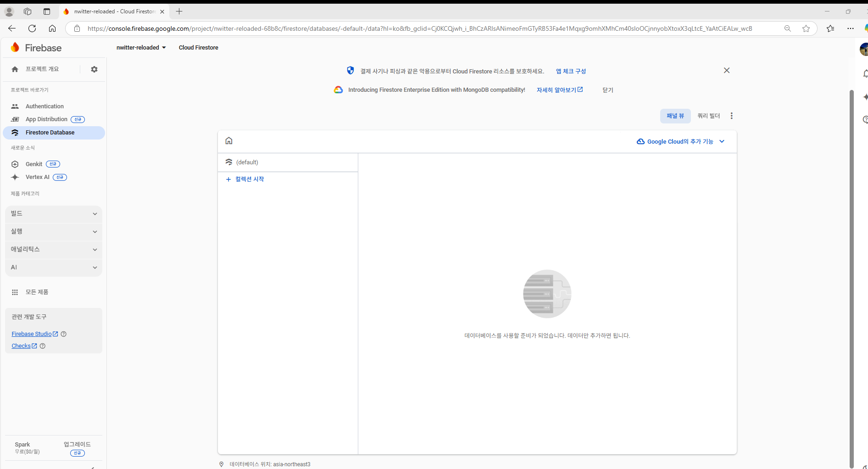The height and width of the screenshot is (469, 868).
Task: Click the Spark plan label
Action: point(22,445)
